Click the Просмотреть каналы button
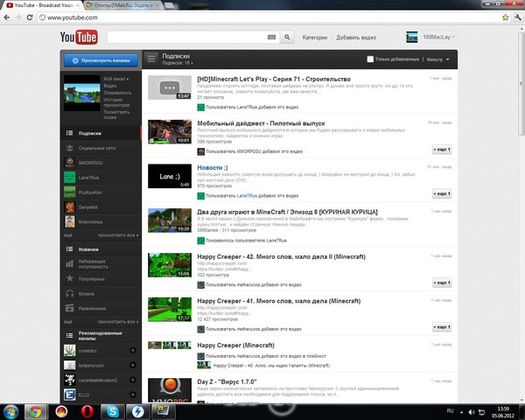 click(101, 60)
